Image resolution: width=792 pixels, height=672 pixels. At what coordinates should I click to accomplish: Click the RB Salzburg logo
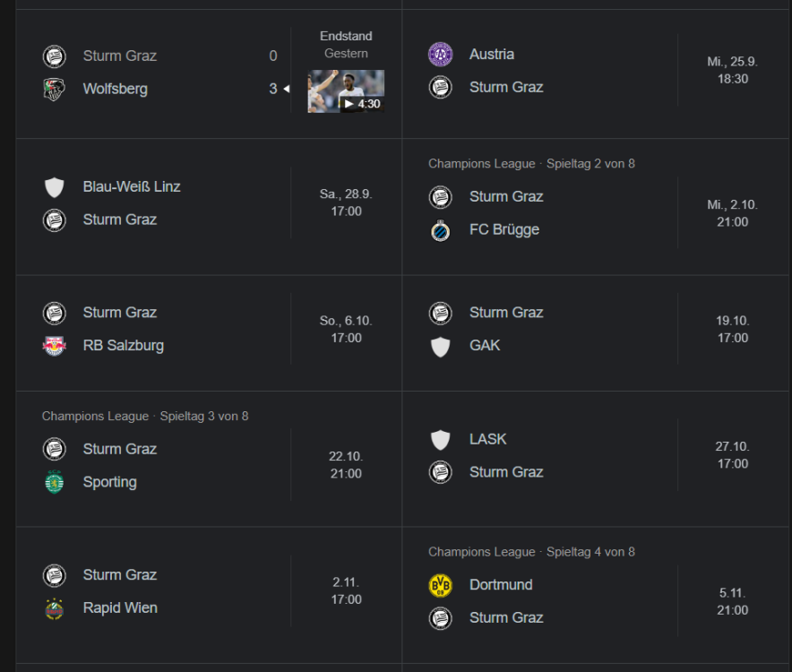tap(55, 346)
